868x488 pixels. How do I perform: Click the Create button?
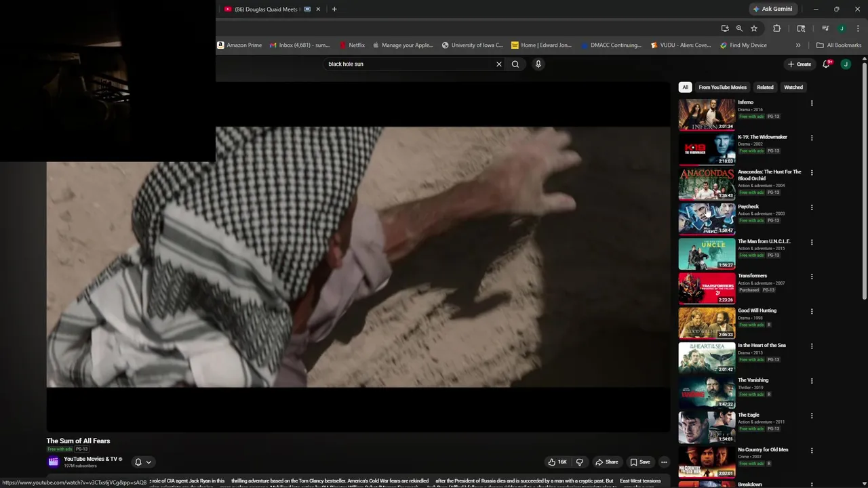(x=800, y=64)
